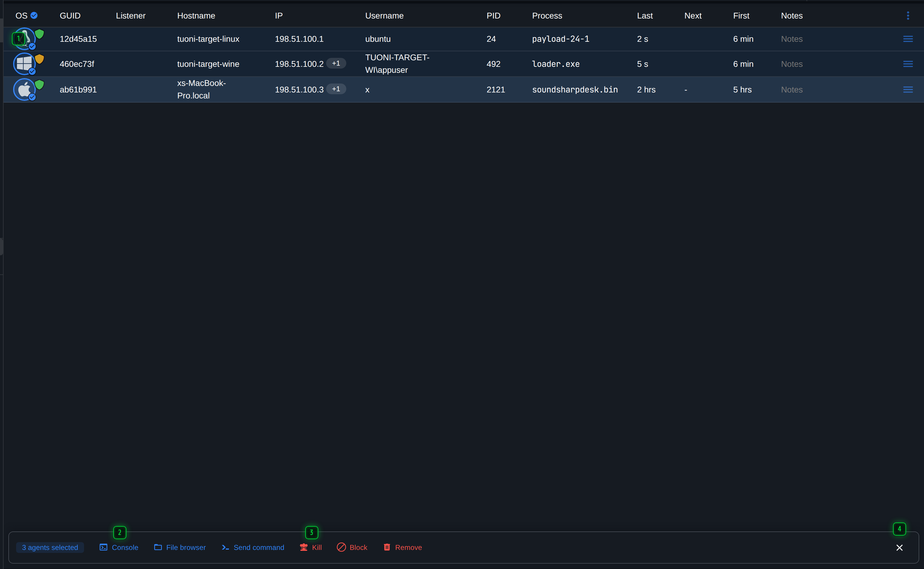The height and width of the screenshot is (569, 924).
Task: Click username ubuntu
Action: click(378, 39)
